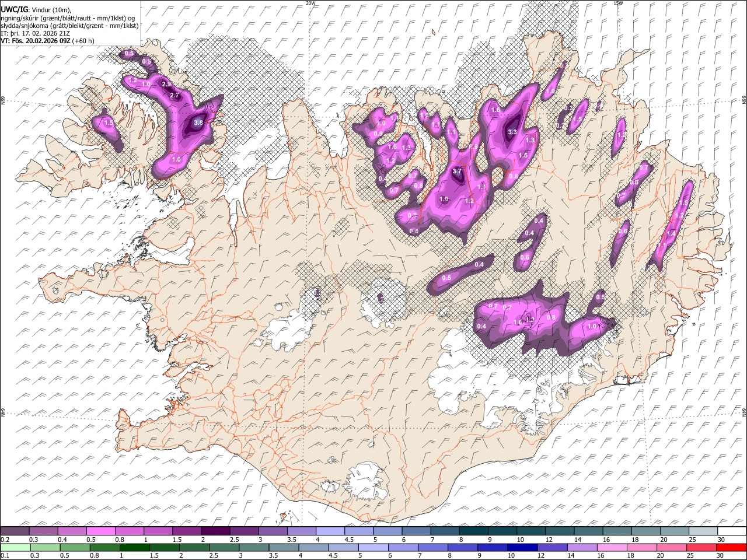This screenshot has width=747, height=560.
Task: Select the 14–16 teal-gray swatch in upper legend
Action: (x=588, y=531)
